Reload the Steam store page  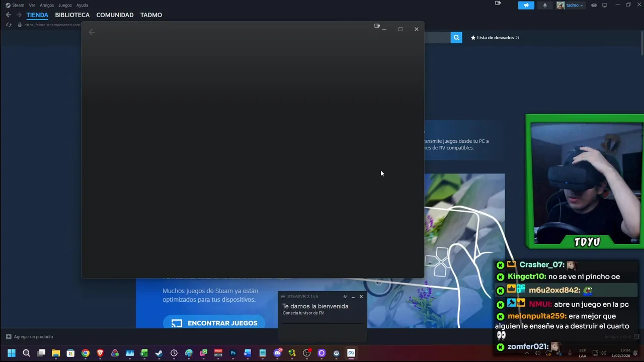(9, 25)
